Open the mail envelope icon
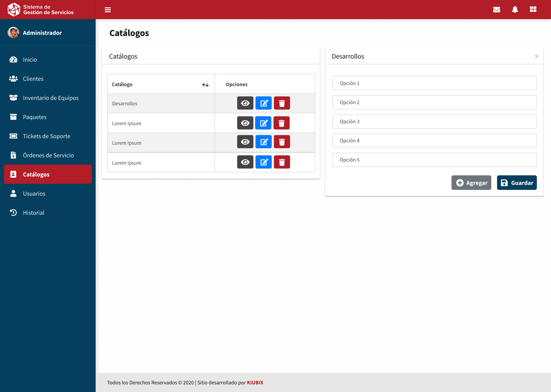This screenshot has width=551, height=392. click(497, 10)
